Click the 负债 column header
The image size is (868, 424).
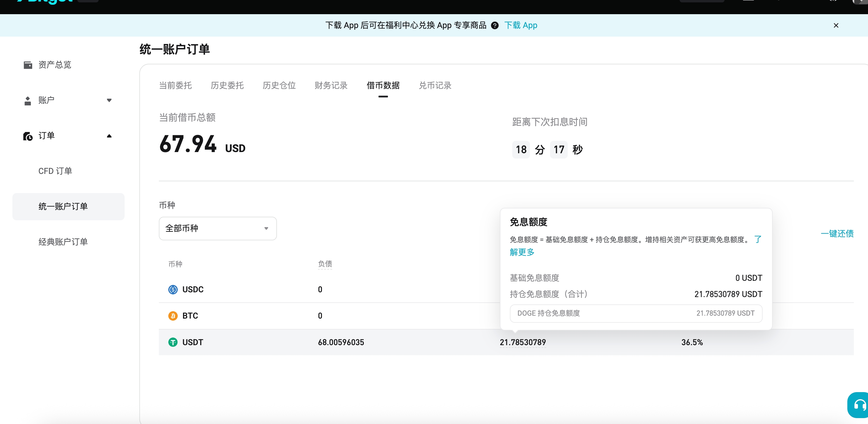click(325, 264)
